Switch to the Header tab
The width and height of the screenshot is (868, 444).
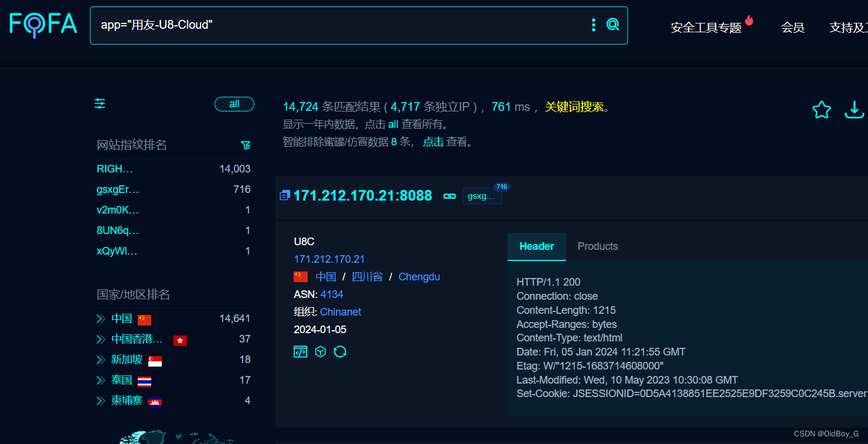[x=537, y=246]
